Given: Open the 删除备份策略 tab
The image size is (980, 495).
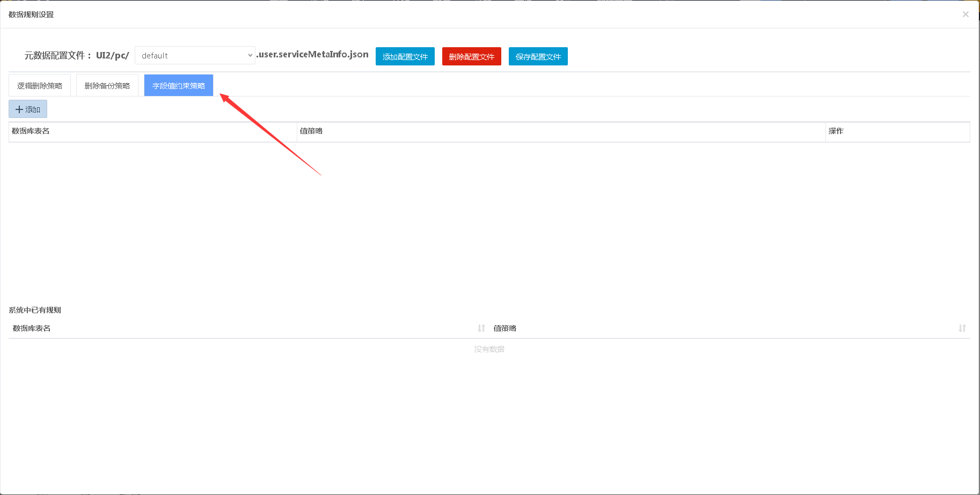Looking at the screenshot, I should click(x=107, y=86).
